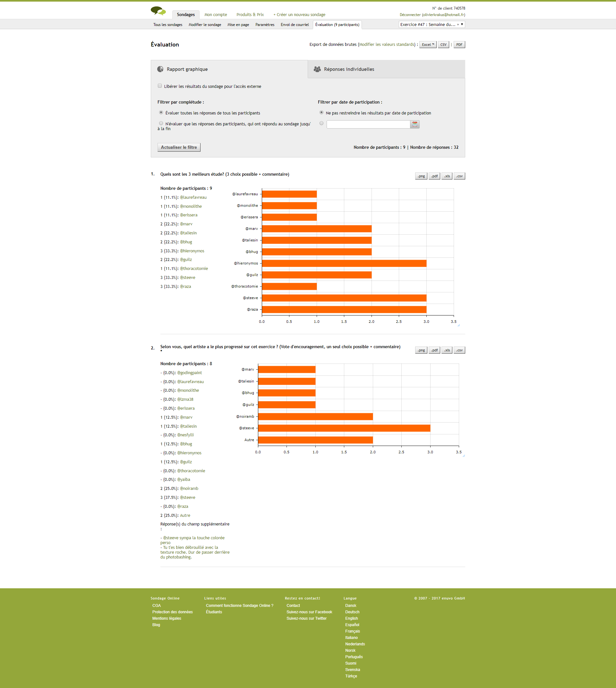Open the Paramètres submenu tab
This screenshot has height=688, width=616.
pyautogui.click(x=265, y=25)
